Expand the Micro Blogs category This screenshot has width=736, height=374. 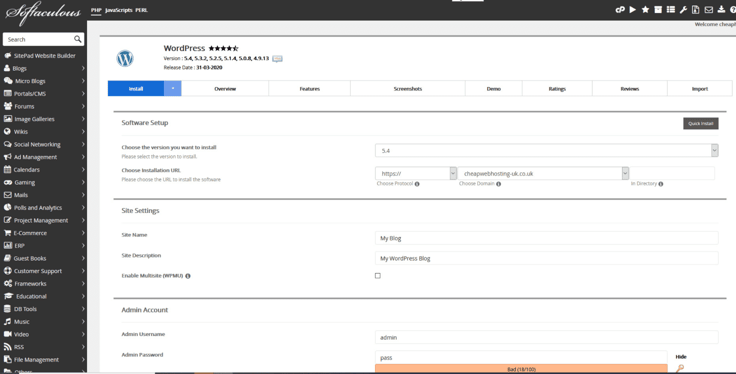pos(43,81)
